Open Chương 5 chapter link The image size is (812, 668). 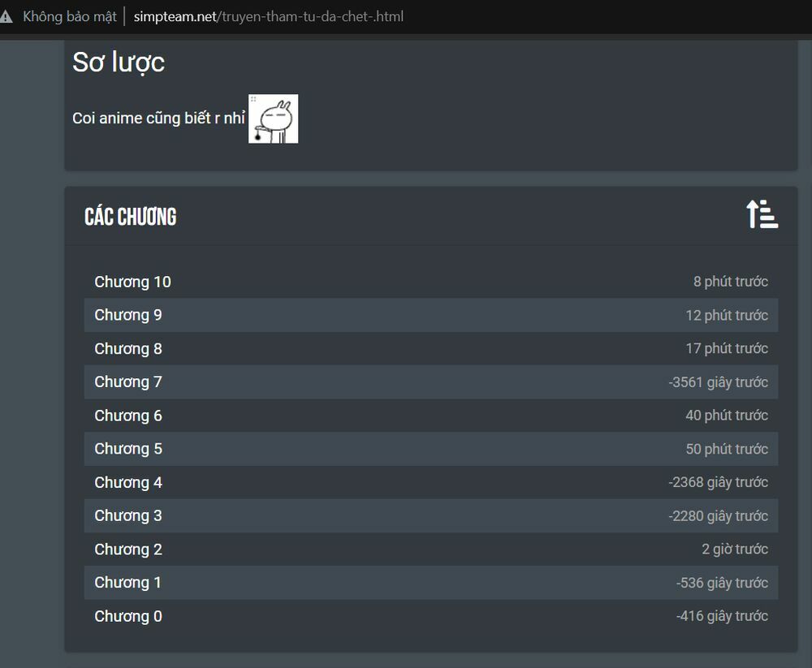point(128,449)
